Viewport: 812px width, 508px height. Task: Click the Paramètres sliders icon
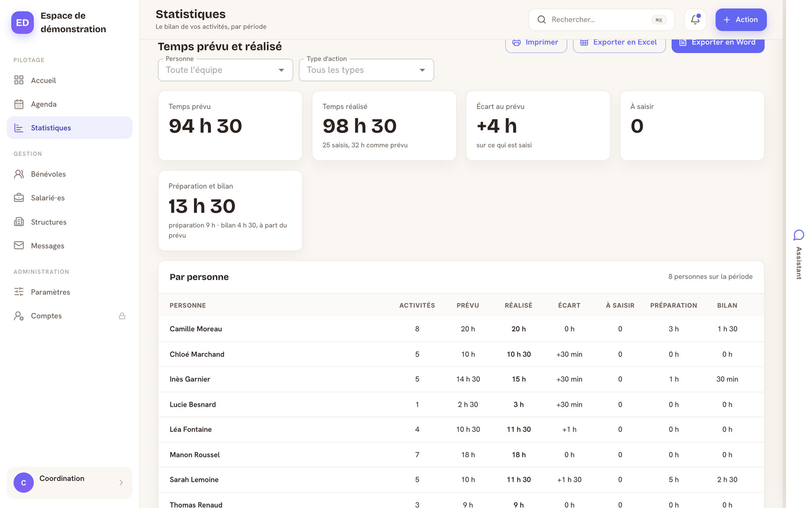click(x=19, y=292)
